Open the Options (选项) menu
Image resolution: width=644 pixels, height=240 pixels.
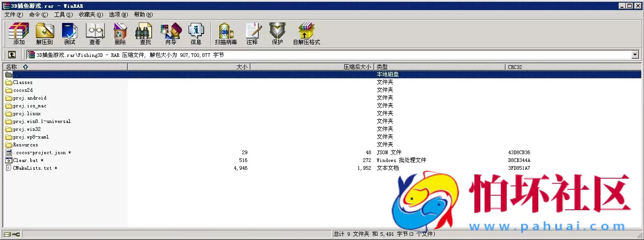(x=118, y=15)
